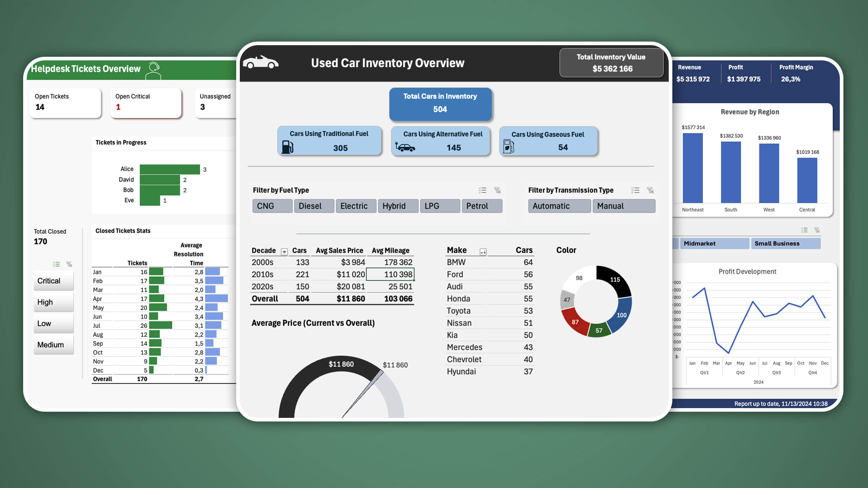Clear filter icon above Critical priority slicer
This screenshot has width=868, height=488.
[69, 264]
